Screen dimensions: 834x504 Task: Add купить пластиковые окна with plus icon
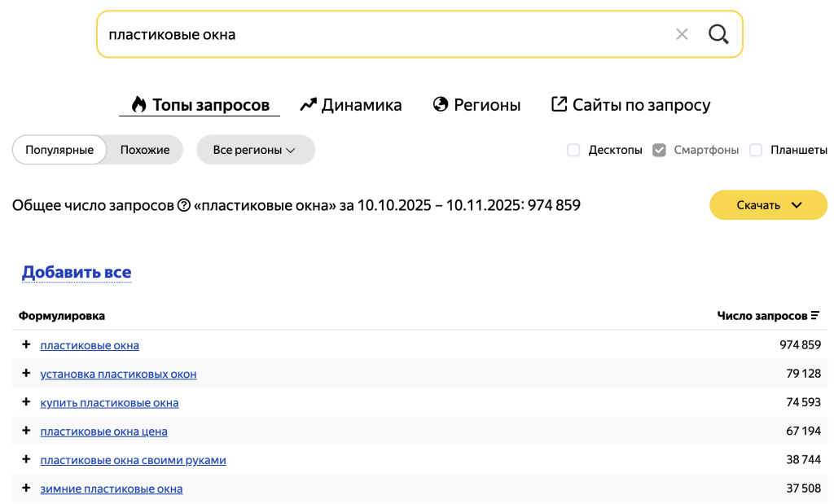click(x=26, y=402)
